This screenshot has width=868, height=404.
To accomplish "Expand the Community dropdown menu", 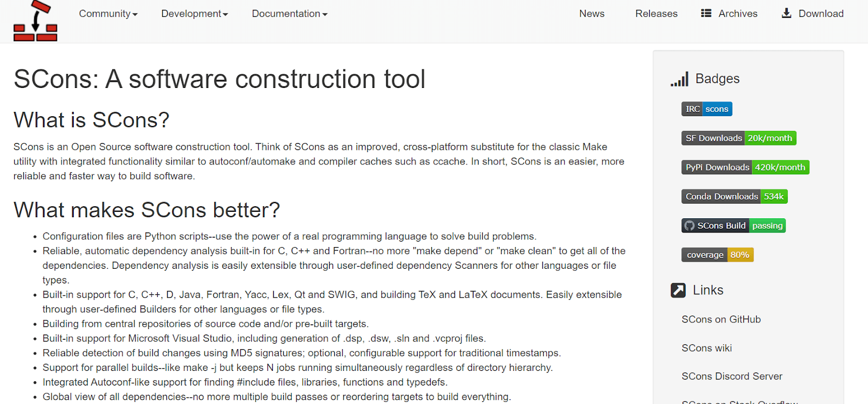I will (x=108, y=14).
